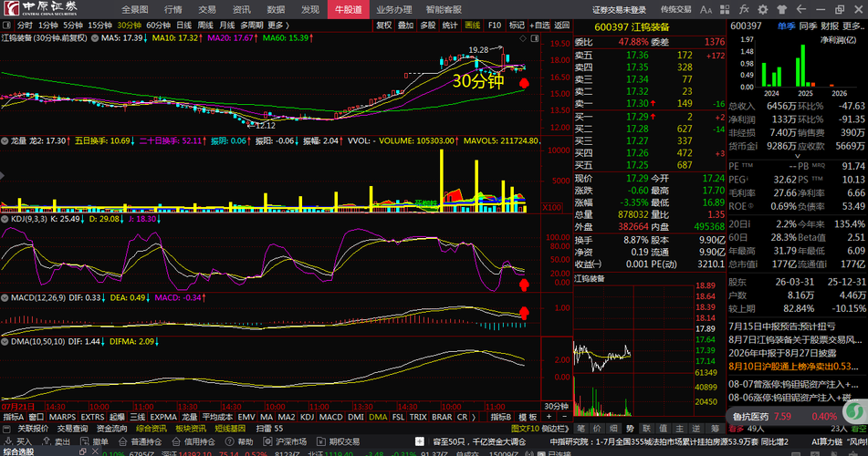Expand 更多 in financial panel header
The height and width of the screenshot is (456, 868).
click(854, 26)
